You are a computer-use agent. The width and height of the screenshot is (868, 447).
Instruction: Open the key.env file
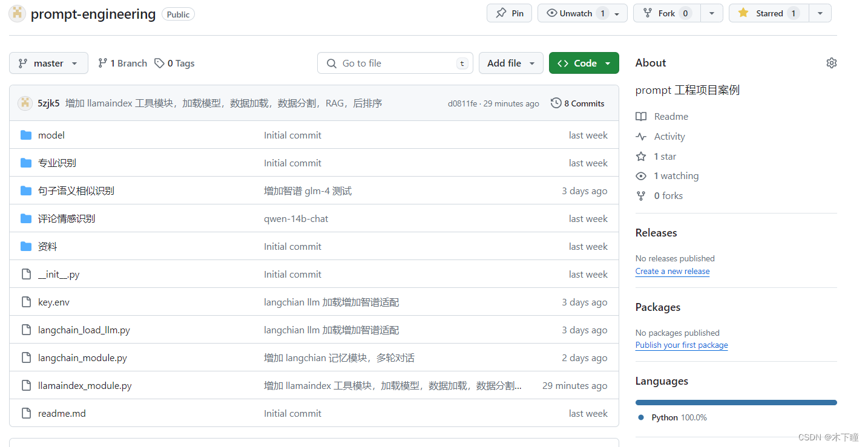pyautogui.click(x=54, y=302)
